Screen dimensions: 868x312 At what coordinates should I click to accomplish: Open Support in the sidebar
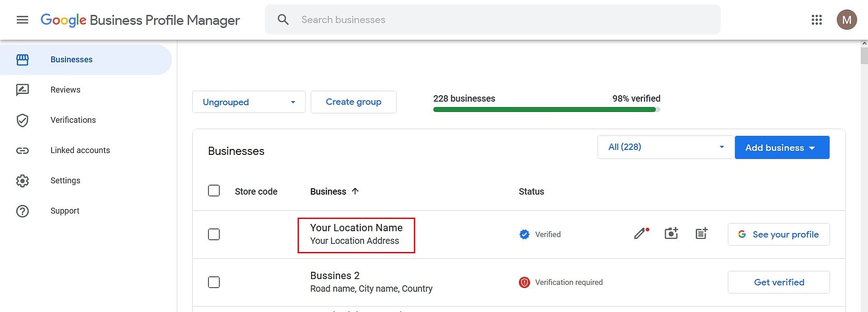(86, 211)
